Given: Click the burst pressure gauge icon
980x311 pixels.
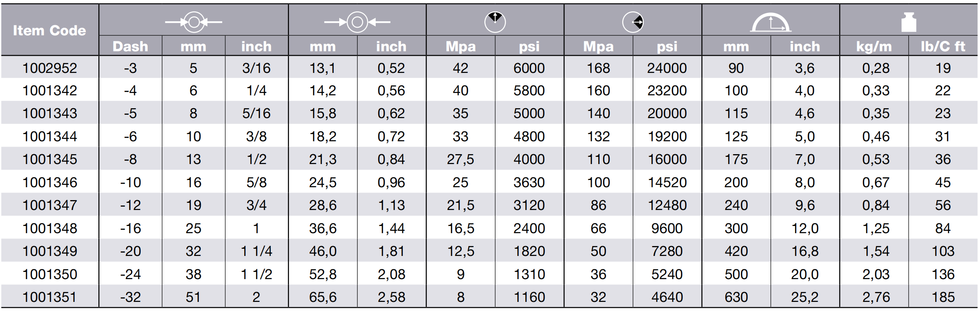Looking at the screenshot, I should [633, 22].
